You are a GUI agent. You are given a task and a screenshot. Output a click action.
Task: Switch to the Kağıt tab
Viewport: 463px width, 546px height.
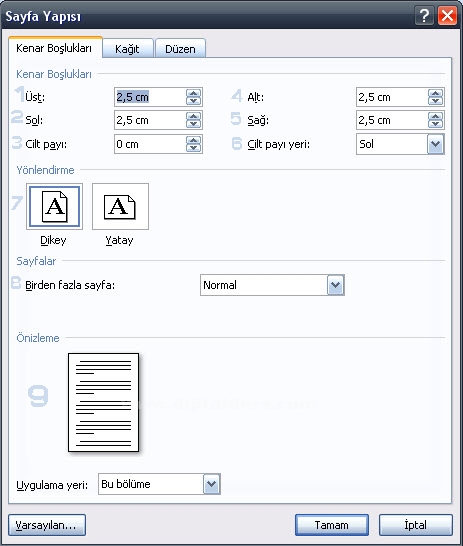pyautogui.click(x=127, y=48)
